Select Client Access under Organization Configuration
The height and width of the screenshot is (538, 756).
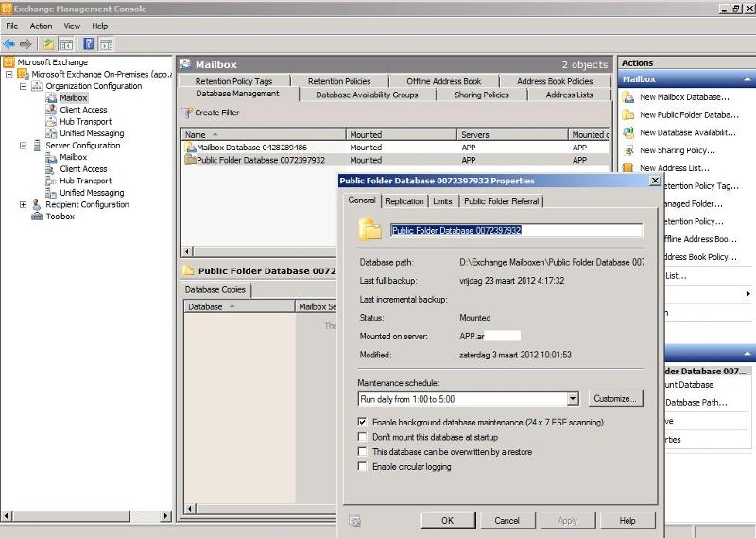pyautogui.click(x=83, y=110)
